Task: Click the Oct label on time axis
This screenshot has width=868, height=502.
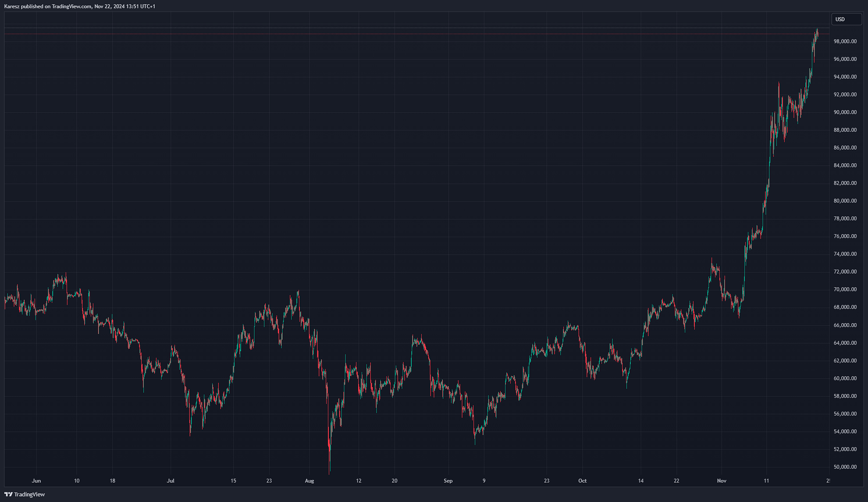Action: tap(582, 481)
